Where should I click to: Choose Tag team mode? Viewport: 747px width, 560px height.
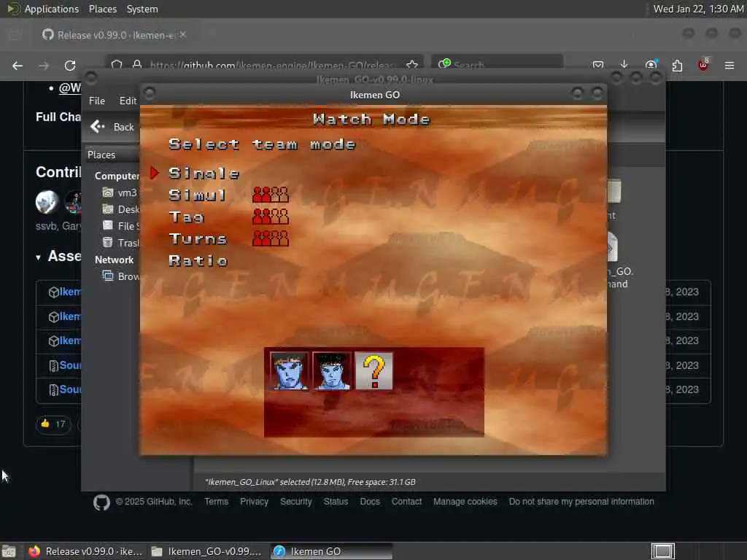pos(186,217)
